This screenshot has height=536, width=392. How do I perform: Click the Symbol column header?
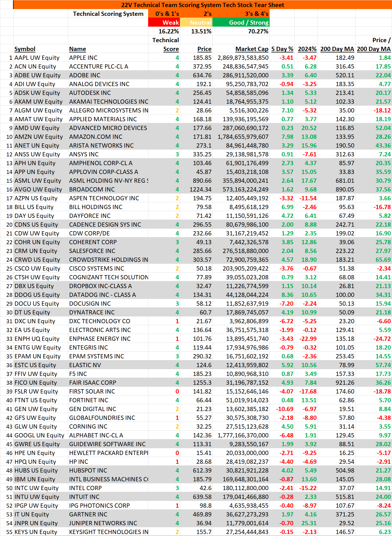click(x=25, y=49)
